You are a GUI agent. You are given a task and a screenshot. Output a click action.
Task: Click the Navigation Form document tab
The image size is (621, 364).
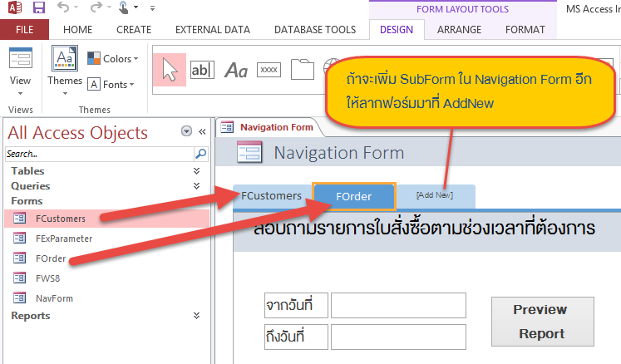pyautogui.click(x=269, y=127)
